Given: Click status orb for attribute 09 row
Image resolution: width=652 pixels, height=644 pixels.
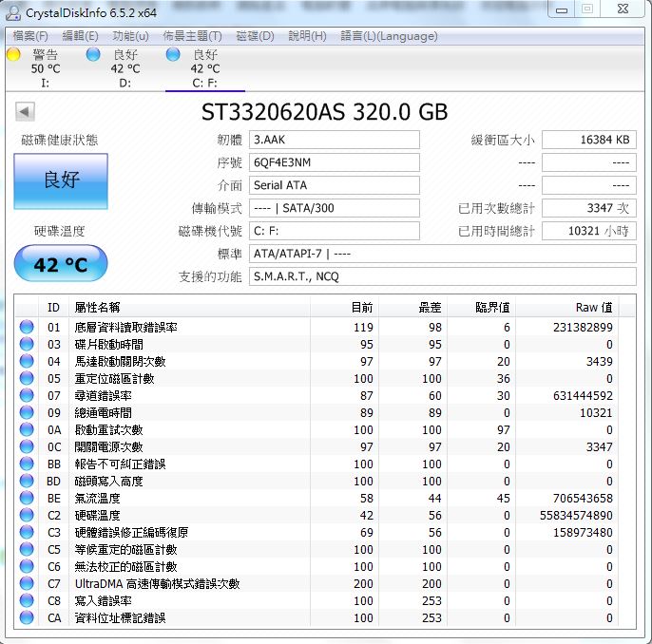Looking at the screenshot, I should pyautogui.click(x=27, y=412).
